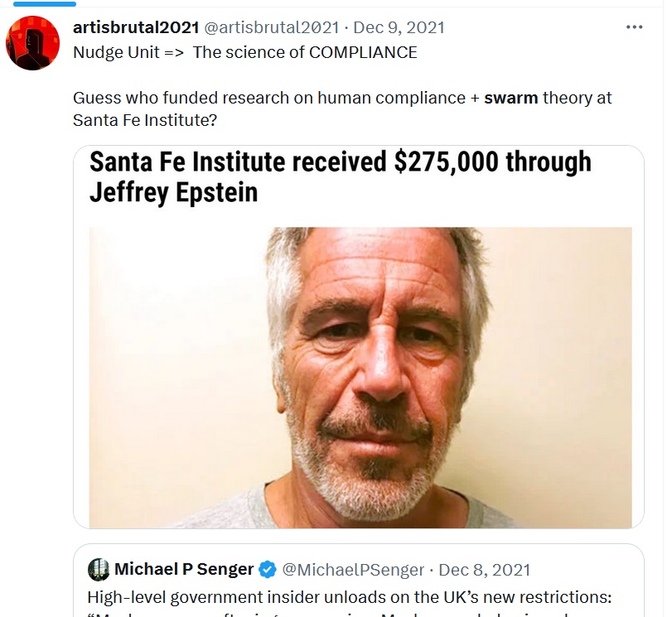
Task: Open the article card photo
Action: tap(360, 377)
